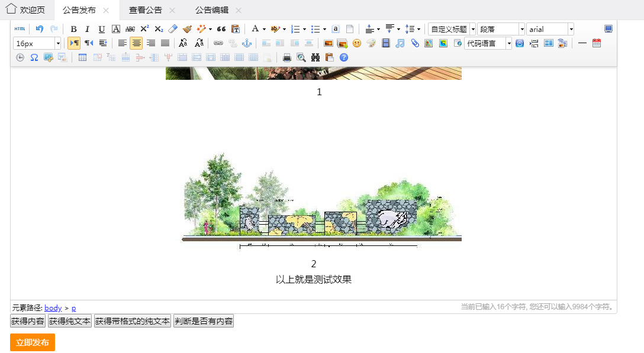Screen dimensions: 644x353
Task: Click the 获得纯文本 button
Action: [70, 320]
